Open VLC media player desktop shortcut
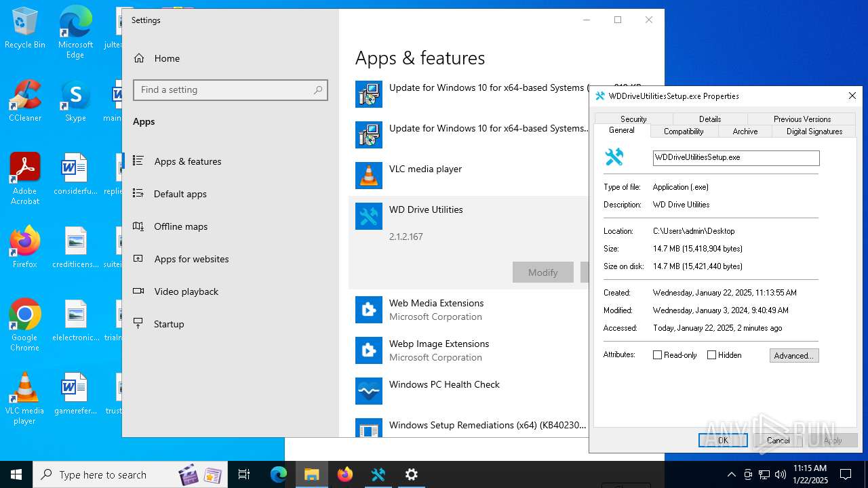This screenshot has width=868, height=488. coord(24,399)
